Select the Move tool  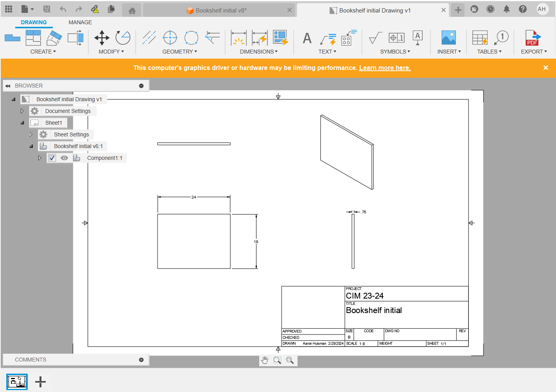[102, 38]
